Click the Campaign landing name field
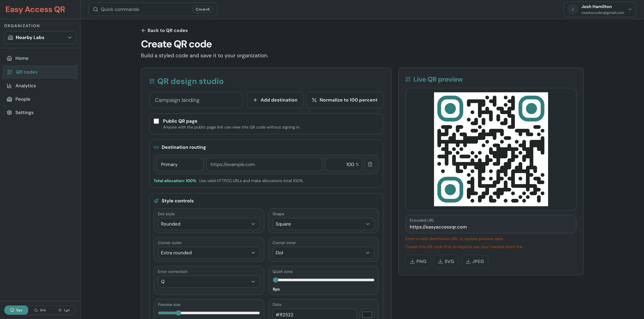This screenshot has height=319, width=644. pos(196,100)
